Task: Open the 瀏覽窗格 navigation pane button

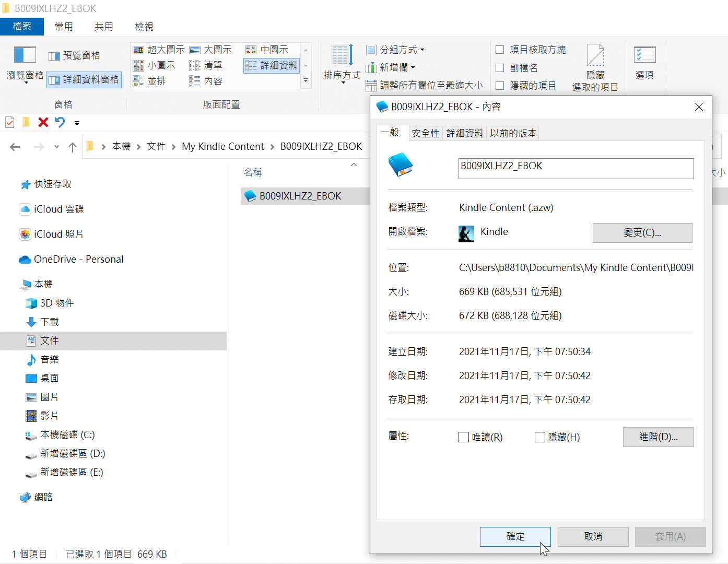Action: 25,65
